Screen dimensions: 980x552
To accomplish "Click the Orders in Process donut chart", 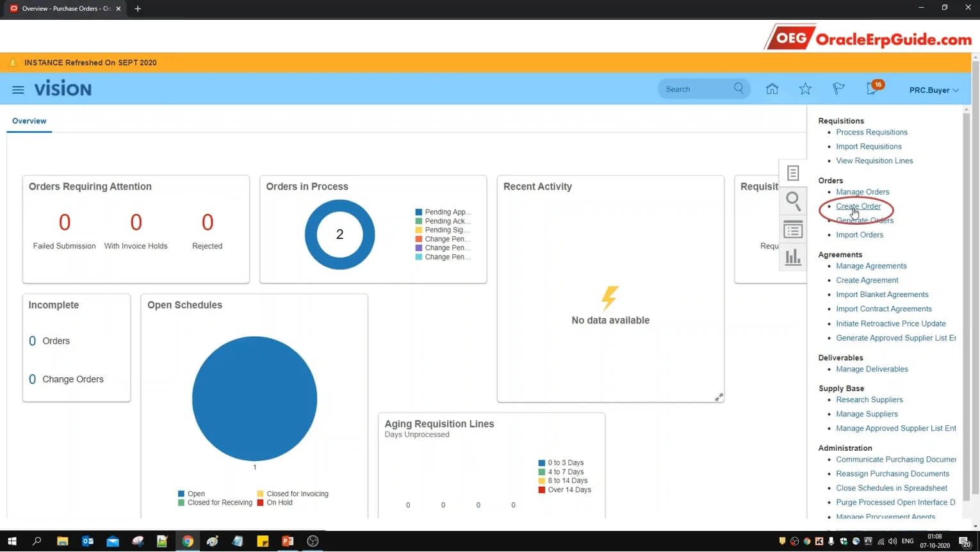I will pyautogui.click(x=339, y=234).
